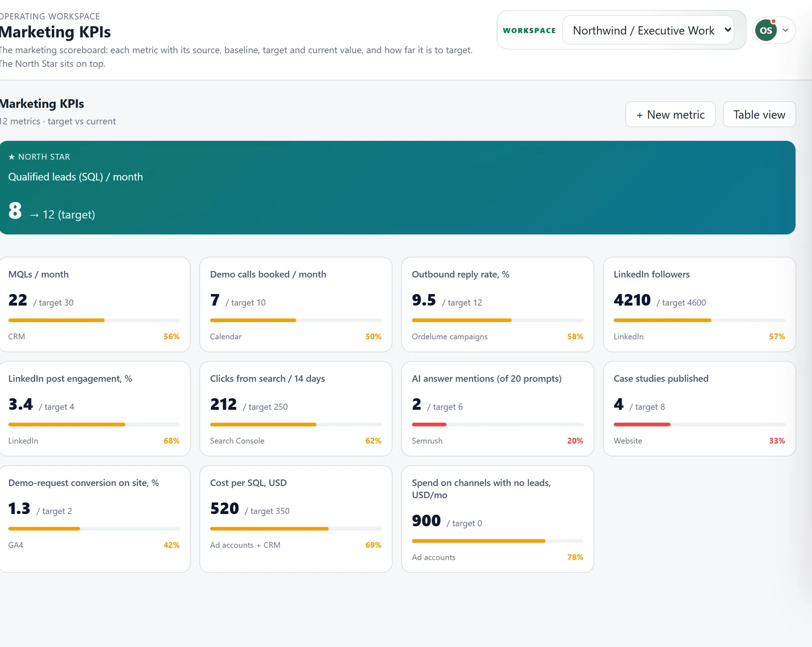812x647 pixels.
Task: Click the OS user avatar
Action: pyautogui.click(x=765, y=30)
